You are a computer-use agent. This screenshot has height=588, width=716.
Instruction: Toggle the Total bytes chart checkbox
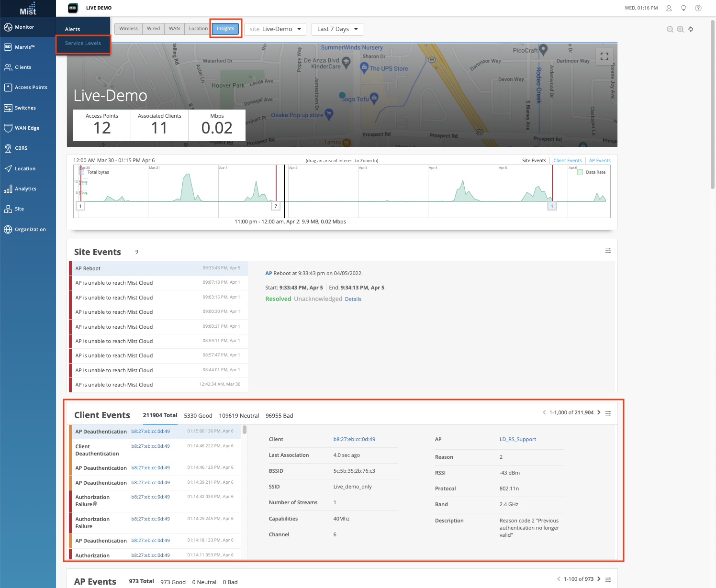coord(82,172)
